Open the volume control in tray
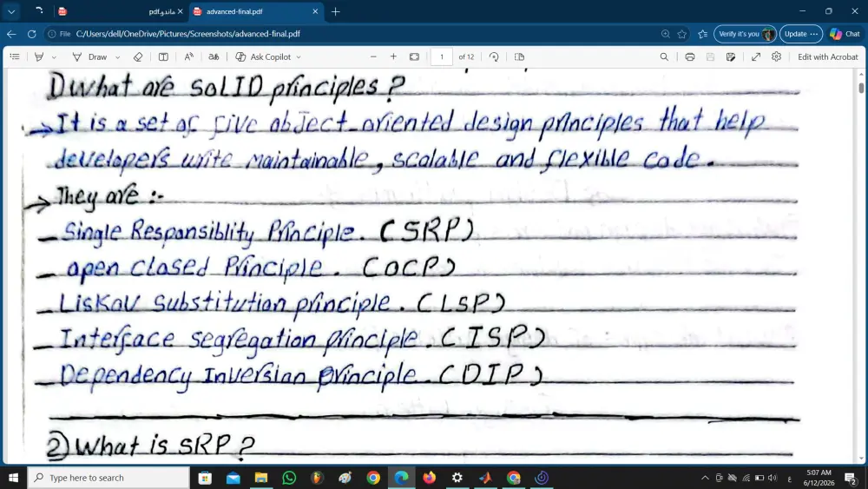868x489 pixels. 773,478
